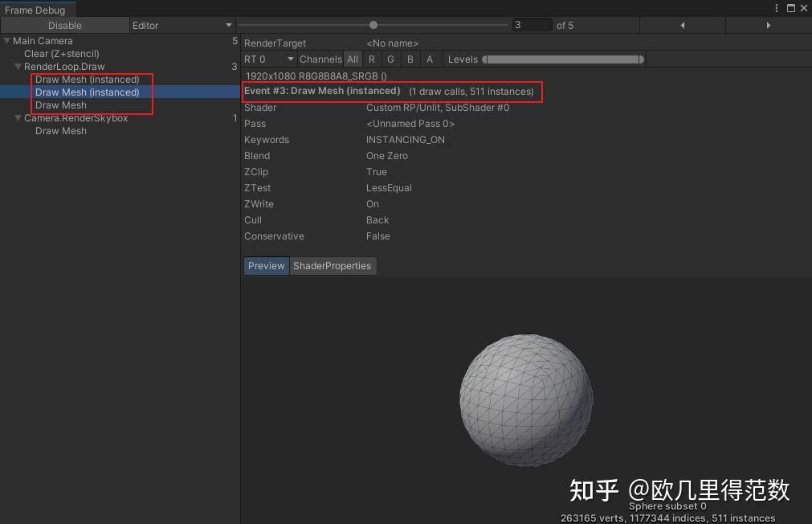Step back to the previous event arrow

click(x=682, y=25)
